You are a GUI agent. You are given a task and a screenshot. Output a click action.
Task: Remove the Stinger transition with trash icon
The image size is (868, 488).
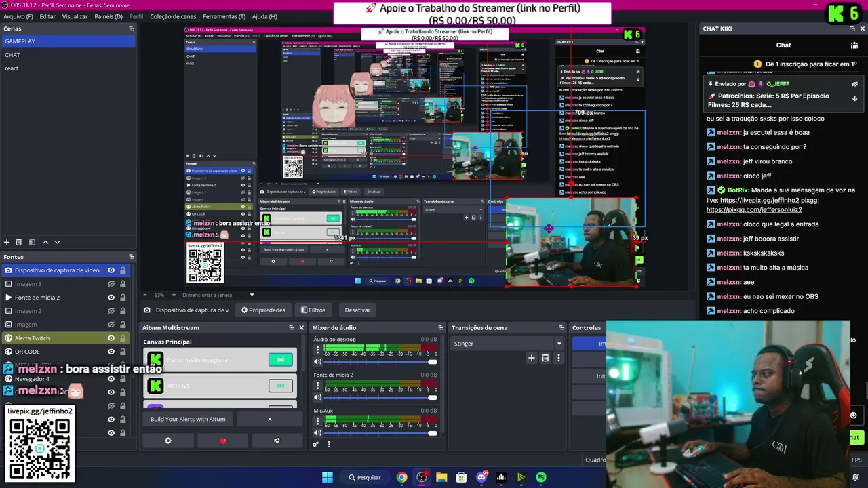[x=545, y=358]
